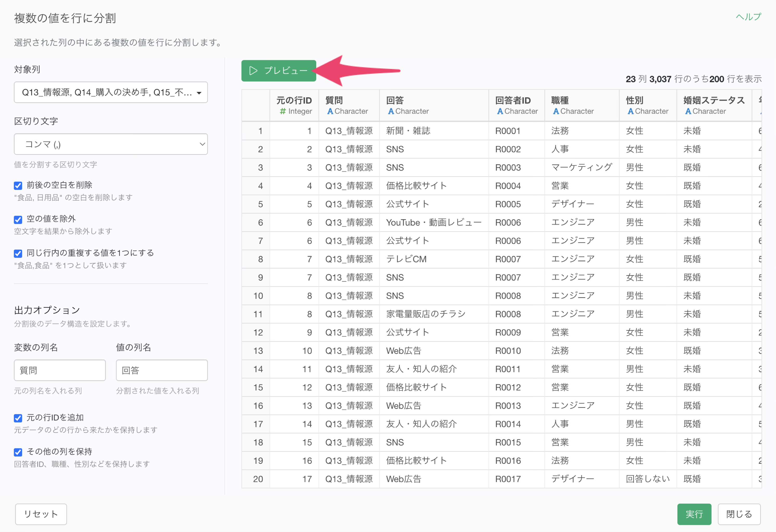Screen dimensions: 776x532
Task: Select cell YouTube・動画レビュー
Action: [x=434, y=223]
